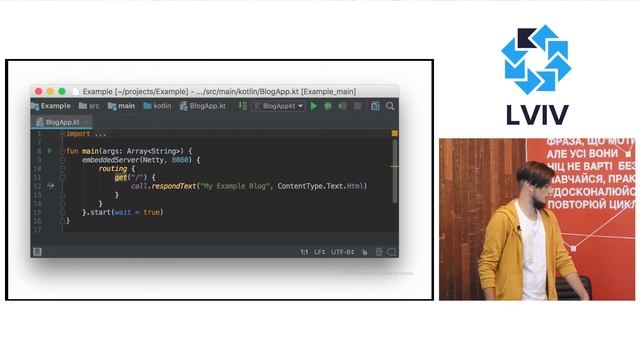Select the BlogApp.kt editor tab
Screen dimensions: 640x360
click(x=62, y=122)
